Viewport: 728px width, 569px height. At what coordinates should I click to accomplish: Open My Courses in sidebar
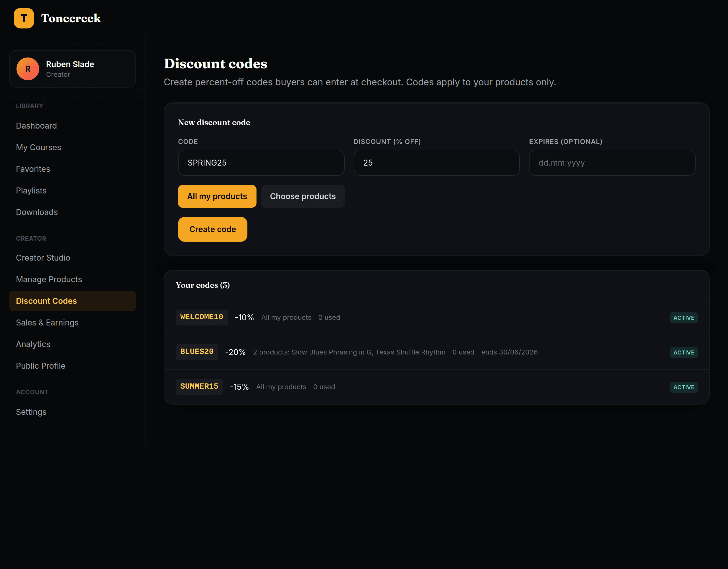[x=72, y=147]
